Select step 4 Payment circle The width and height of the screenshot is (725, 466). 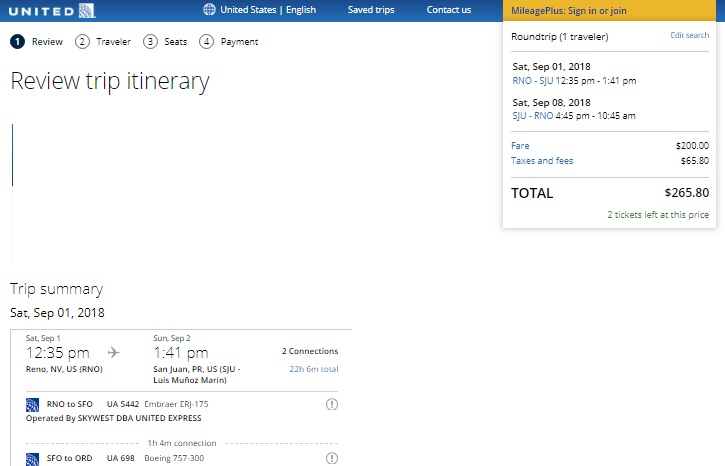[207, 42]
